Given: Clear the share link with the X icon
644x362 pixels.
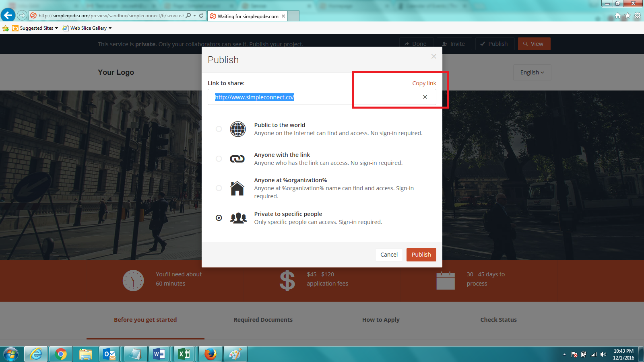Looking at the screenshot, I should [x=425, y=97].
